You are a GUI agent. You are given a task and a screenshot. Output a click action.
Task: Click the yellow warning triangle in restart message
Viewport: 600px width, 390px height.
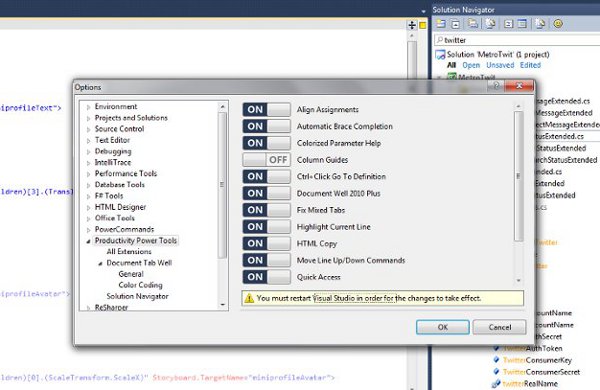[x=249, y=298]
